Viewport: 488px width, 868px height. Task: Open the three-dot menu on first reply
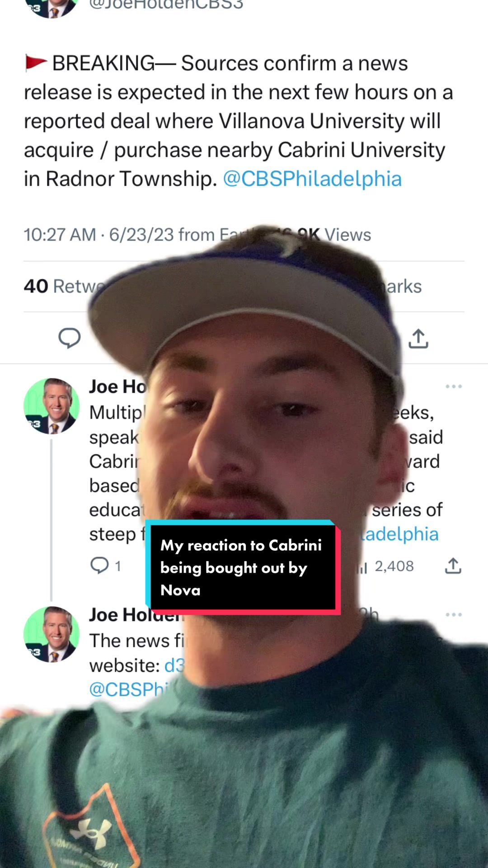click(x=453, y=387)
